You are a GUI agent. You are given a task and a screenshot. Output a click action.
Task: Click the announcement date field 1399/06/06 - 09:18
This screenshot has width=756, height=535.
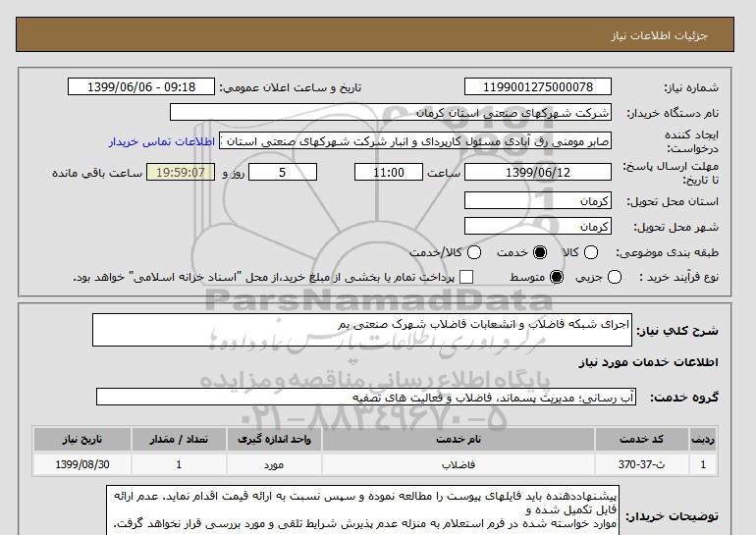pos(141,86)
